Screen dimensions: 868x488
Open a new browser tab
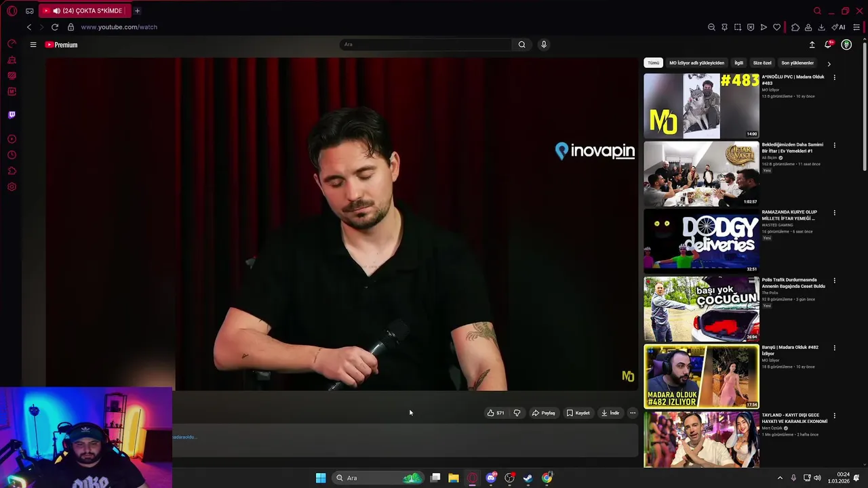pos(137,11)
